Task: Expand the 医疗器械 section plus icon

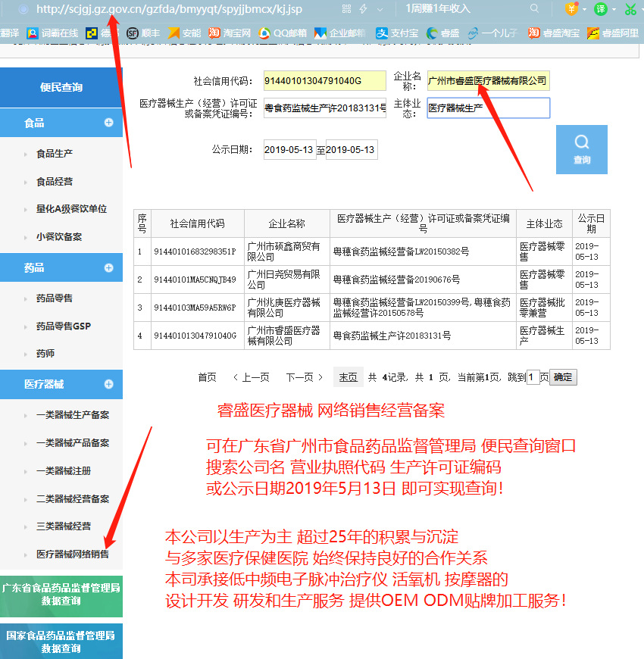Action: pos(109,384)
